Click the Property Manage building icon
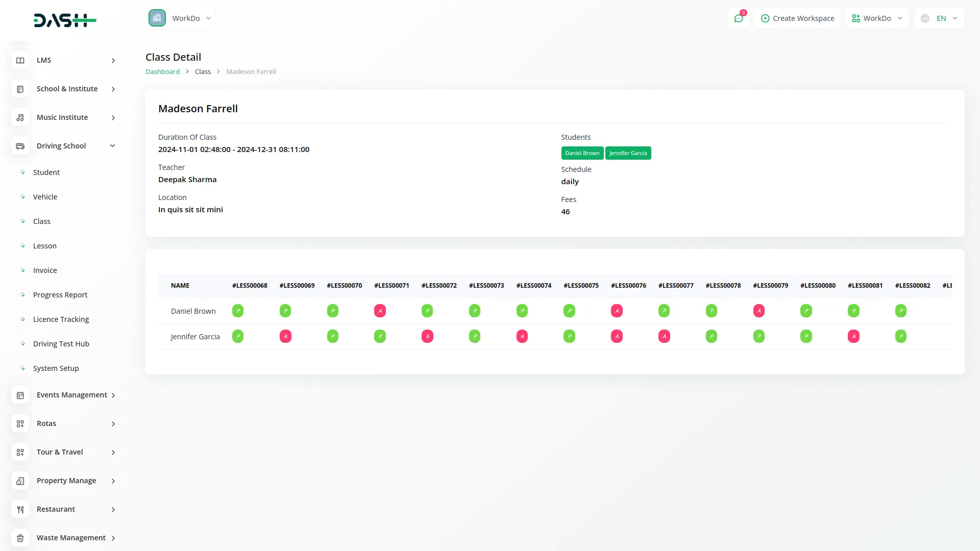This screenshot has width=980, height=551. 20,481
